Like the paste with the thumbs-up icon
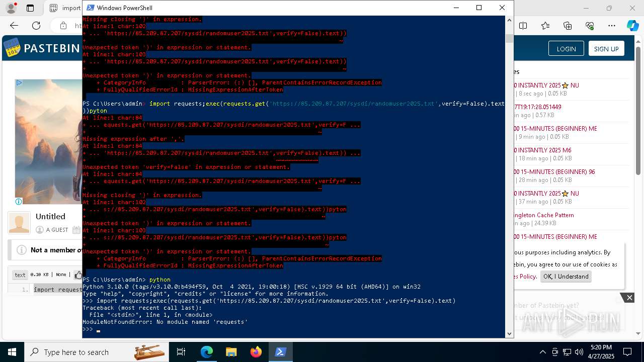Viewport: 644px width, 362px height. [x=78, y=275]
